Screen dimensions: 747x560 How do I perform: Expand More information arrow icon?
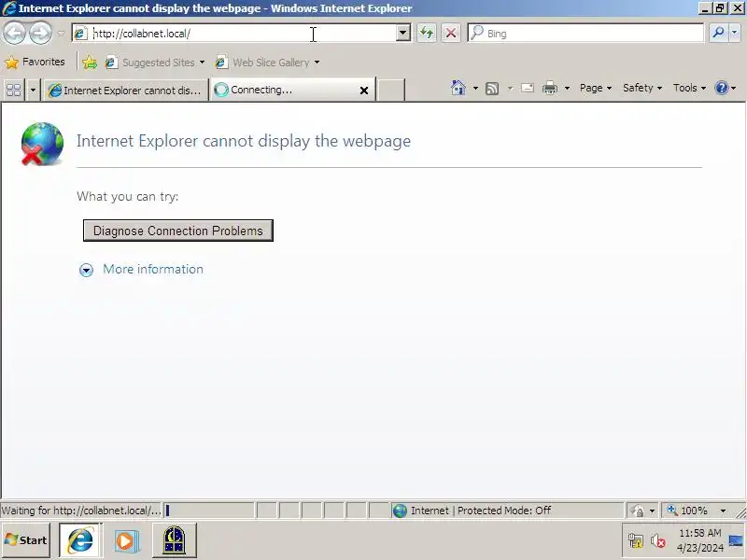(86, 271)
